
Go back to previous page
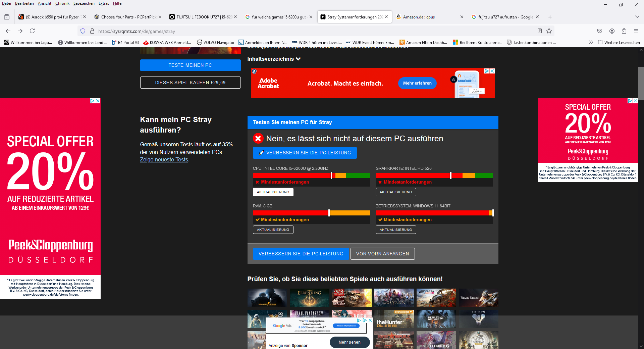point(8,31)
